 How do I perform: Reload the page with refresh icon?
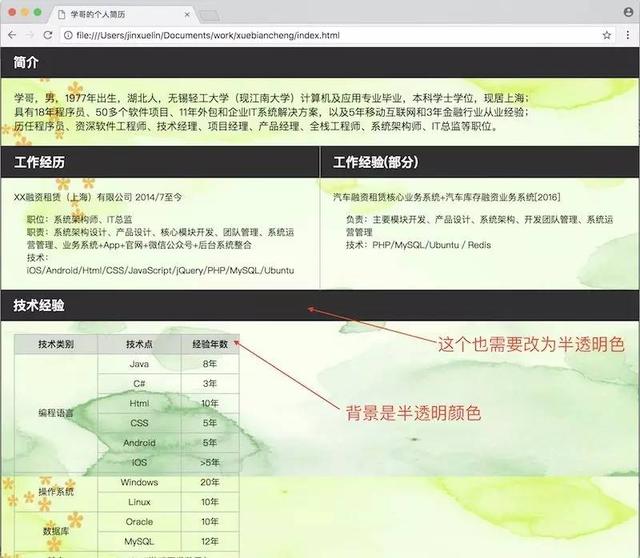point(48,35)
